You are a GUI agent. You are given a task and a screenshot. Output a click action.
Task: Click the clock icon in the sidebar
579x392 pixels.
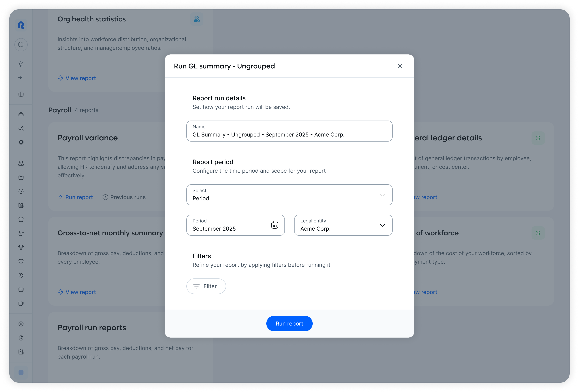point(21,191)
